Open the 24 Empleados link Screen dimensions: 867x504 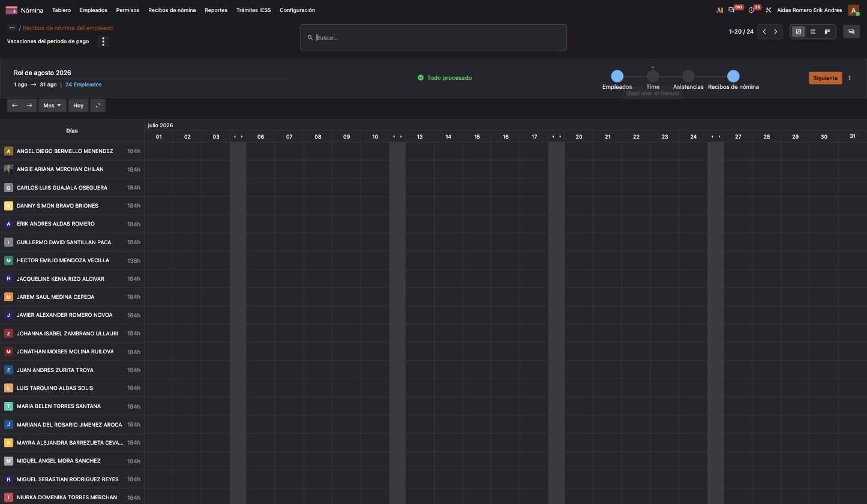pyautogui.click(x=83, y=85)
